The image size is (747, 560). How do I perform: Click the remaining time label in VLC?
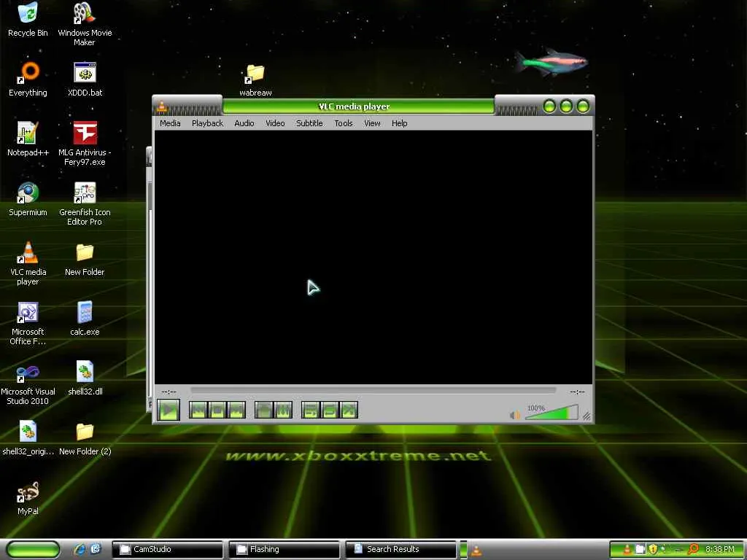click(x=577, y=392)
